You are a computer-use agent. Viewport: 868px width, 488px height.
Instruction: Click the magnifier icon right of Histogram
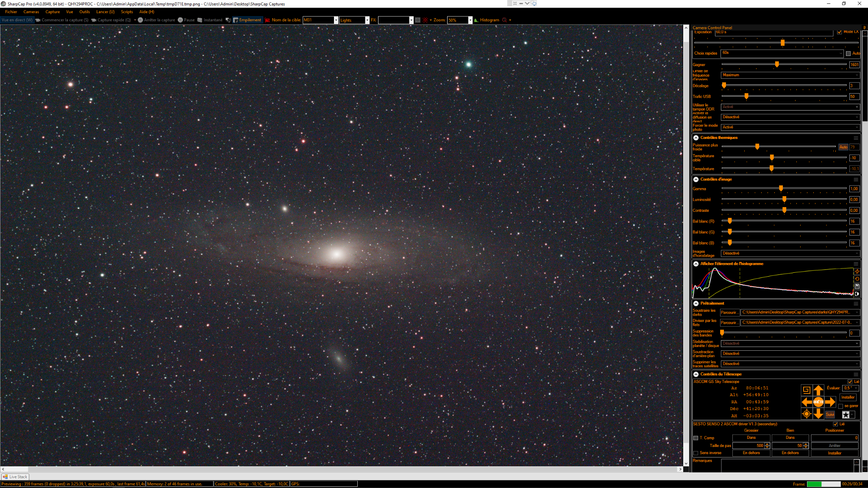504,20
